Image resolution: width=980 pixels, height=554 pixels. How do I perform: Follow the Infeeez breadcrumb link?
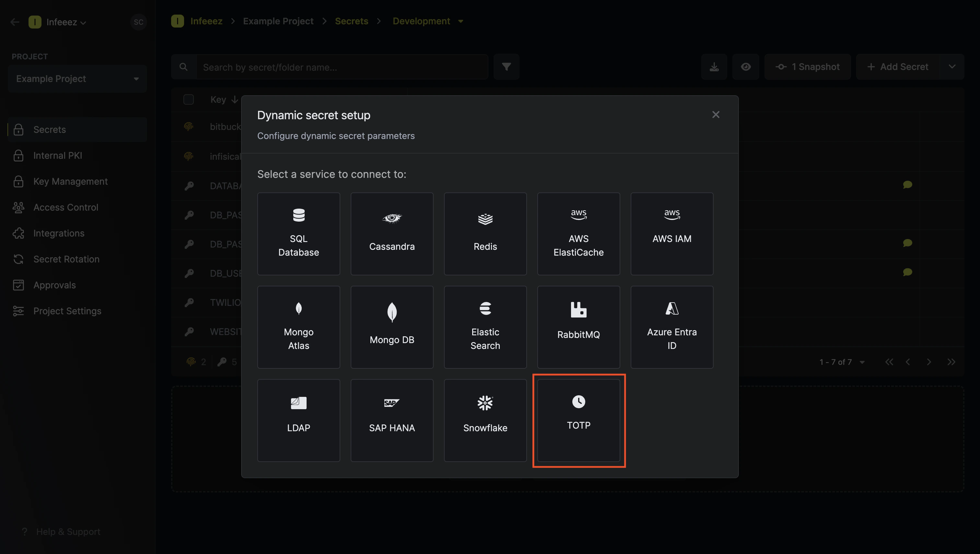coord(206,21)
